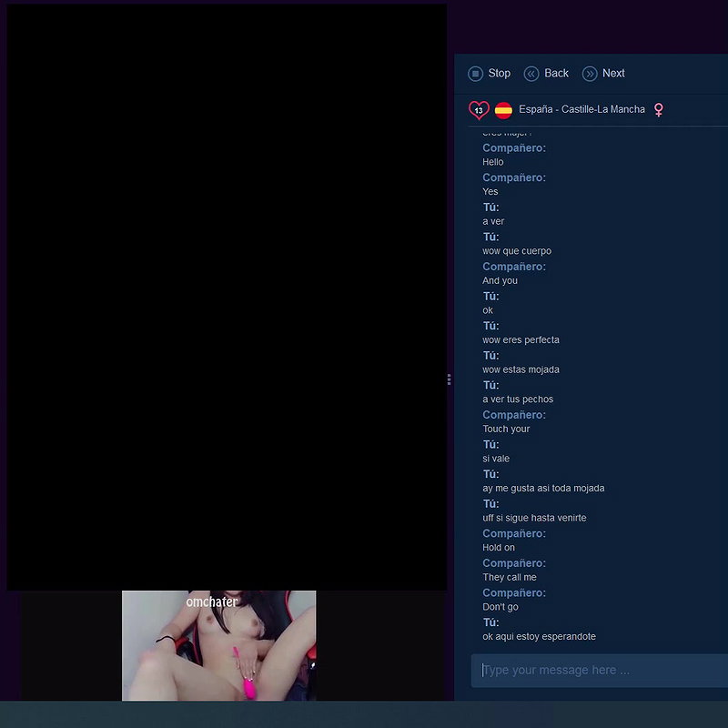Click the circled fast-forward symbol beside Next

tap(590, 74)
